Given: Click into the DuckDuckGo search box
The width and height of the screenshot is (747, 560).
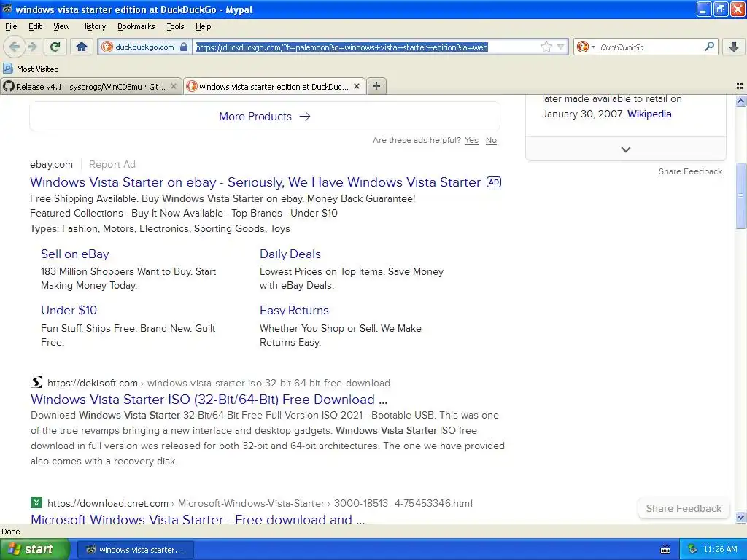Looking at the screenshot, I should (650, 47).
